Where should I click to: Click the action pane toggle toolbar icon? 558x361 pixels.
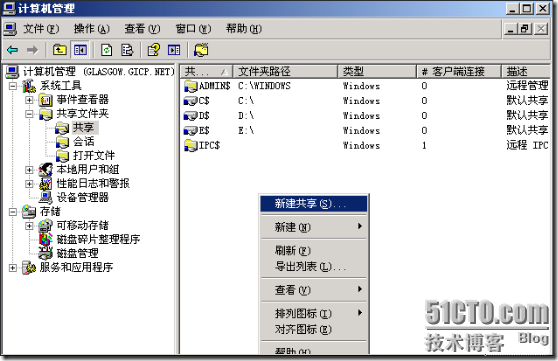click(174, 50)
